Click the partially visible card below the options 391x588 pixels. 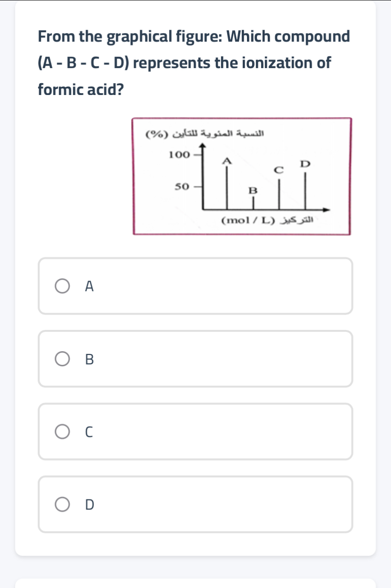point(195,583)
